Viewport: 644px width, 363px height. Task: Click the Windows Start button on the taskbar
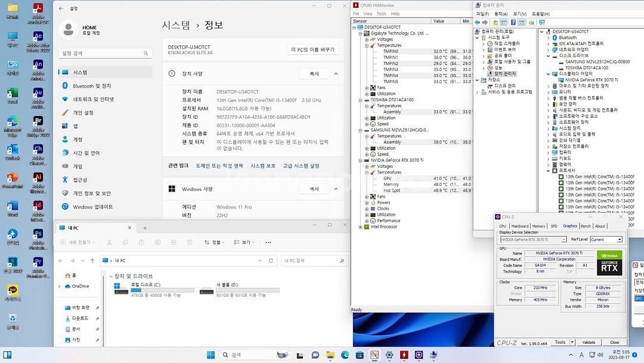pyautogui.click(x=210, y=355)
